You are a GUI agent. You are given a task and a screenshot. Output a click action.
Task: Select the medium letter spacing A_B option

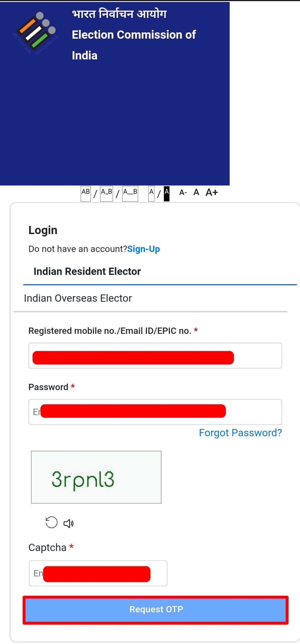[106, 194]
